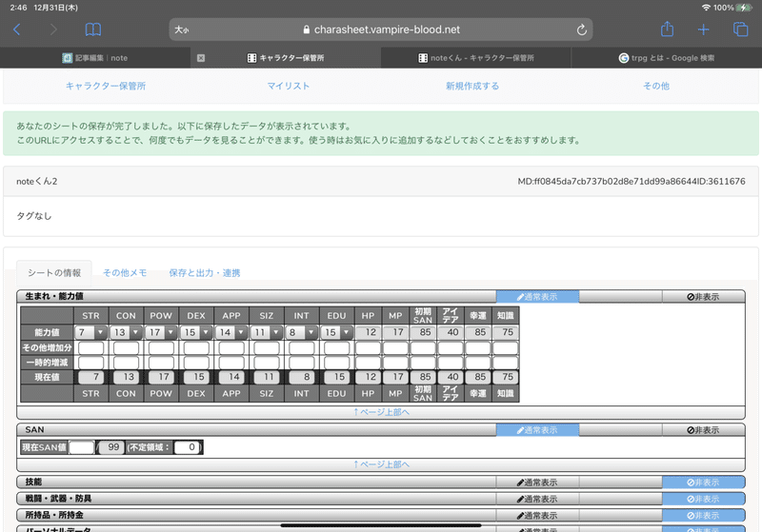Set 所持品・所持金 section to 通常表示
This screenshot has width=762, height=532.
coord(537,516)
